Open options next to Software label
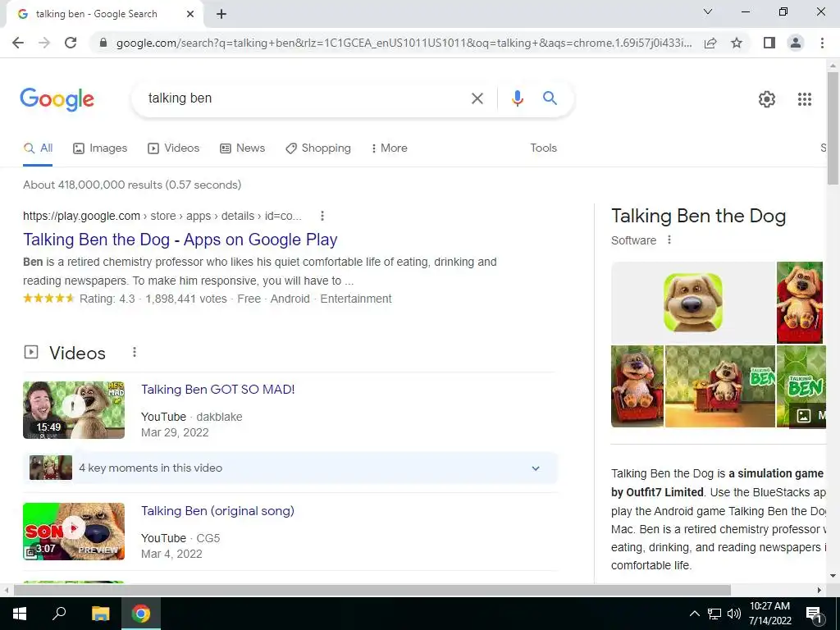Viewport: 840px width, 630px height. pos(669,240)
